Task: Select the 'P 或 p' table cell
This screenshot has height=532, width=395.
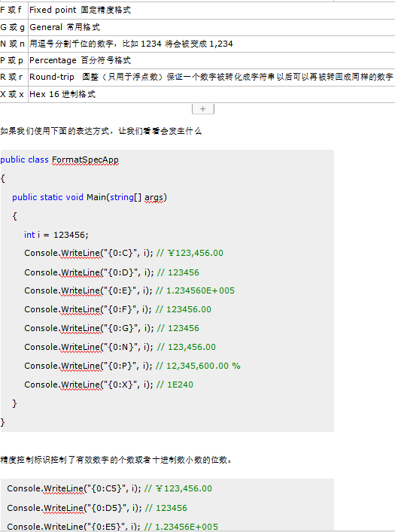Action: pos(14,61)
